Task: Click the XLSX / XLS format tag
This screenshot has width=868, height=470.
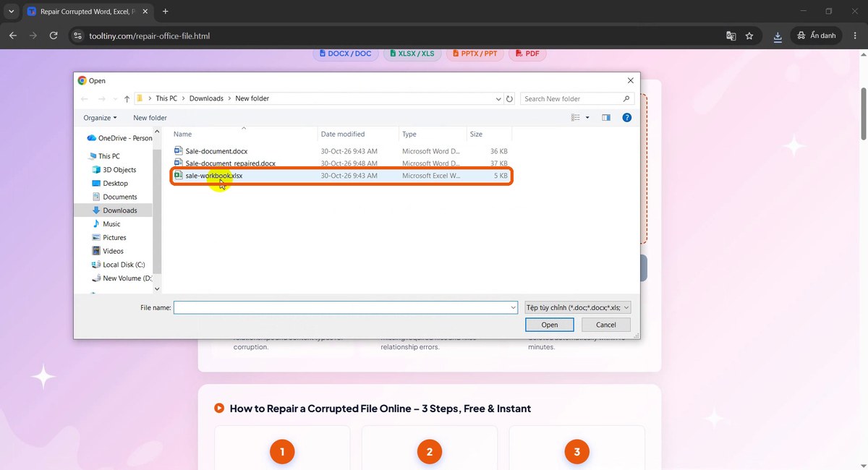Action: point(412,54)
